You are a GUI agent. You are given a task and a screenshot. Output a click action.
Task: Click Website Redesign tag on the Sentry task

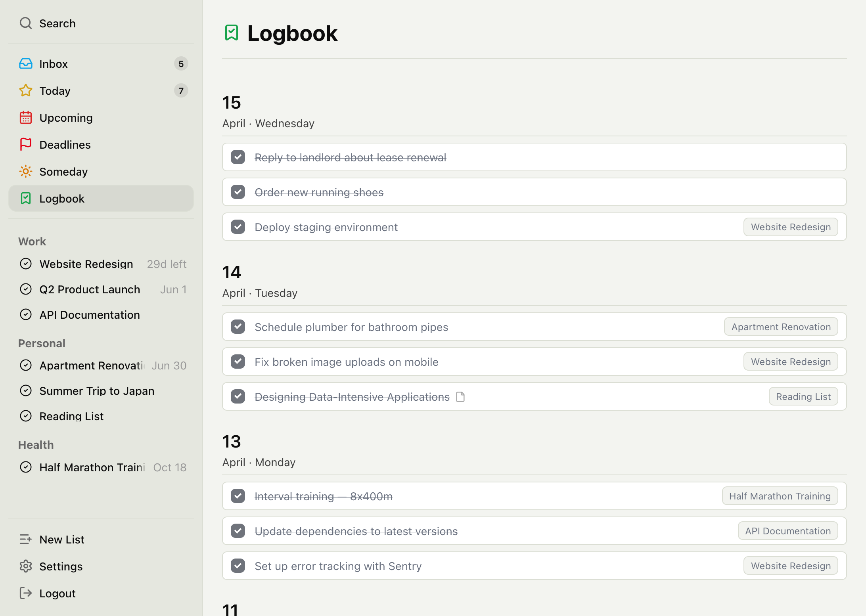[791, 566]
